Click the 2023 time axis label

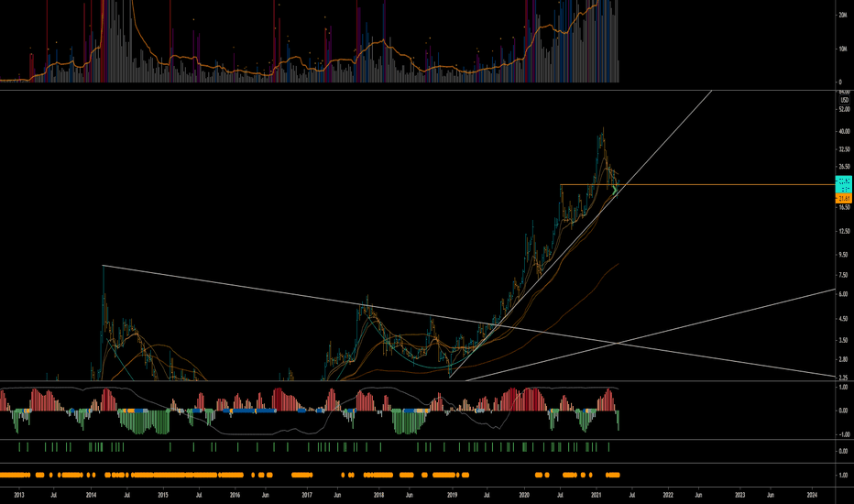point(739,495)
